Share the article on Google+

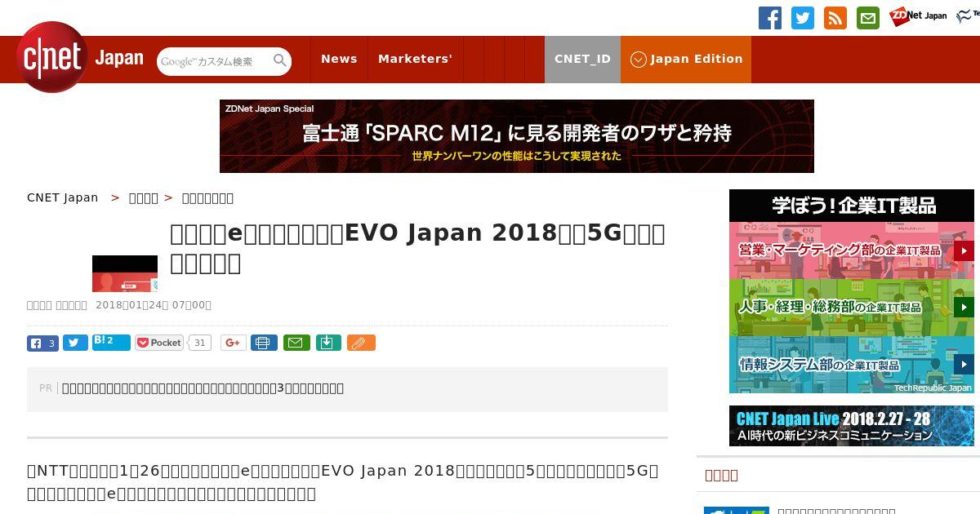coord(233,343)
